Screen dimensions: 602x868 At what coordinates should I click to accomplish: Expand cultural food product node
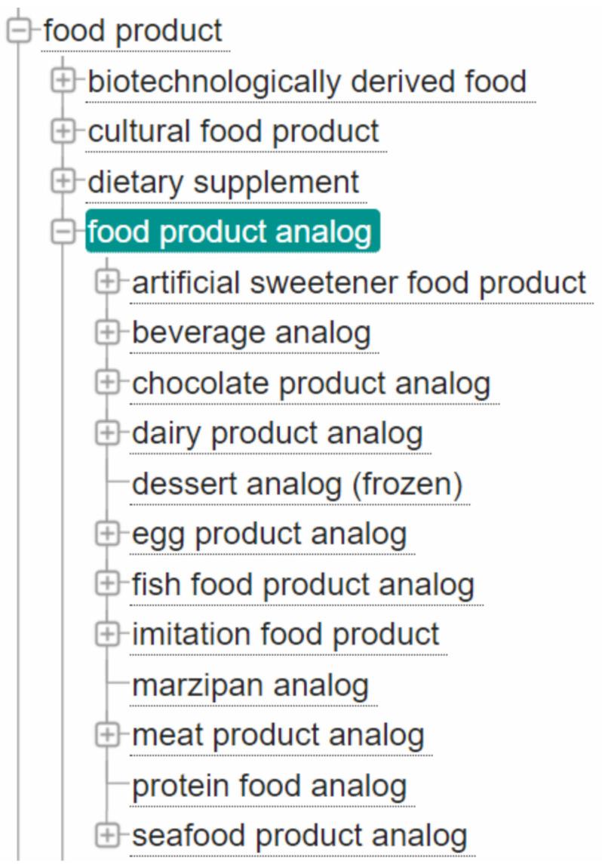(63, 131)
